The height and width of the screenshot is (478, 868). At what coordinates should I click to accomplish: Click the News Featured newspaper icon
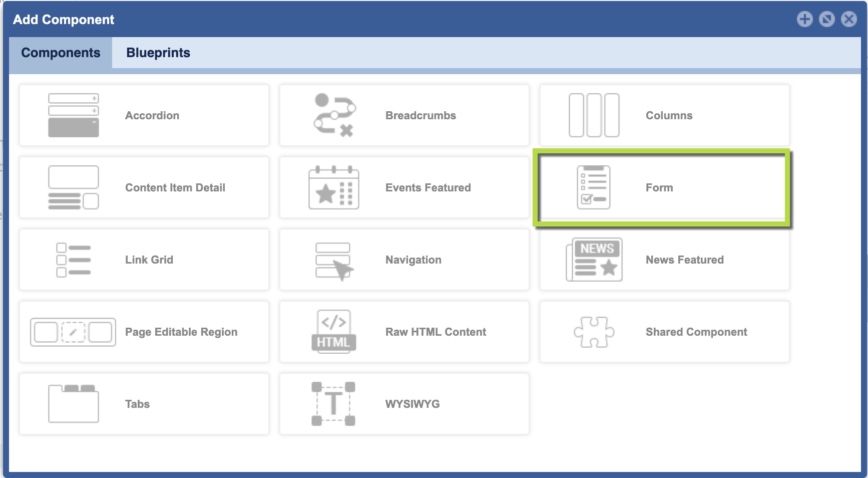(594, 260)
